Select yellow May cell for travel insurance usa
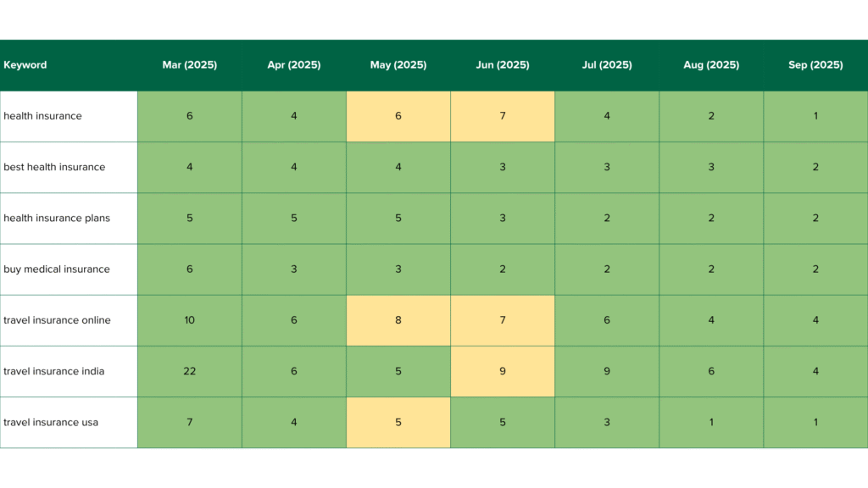The width and height of the screenshot is (868, 488). (x=398, y=422)
